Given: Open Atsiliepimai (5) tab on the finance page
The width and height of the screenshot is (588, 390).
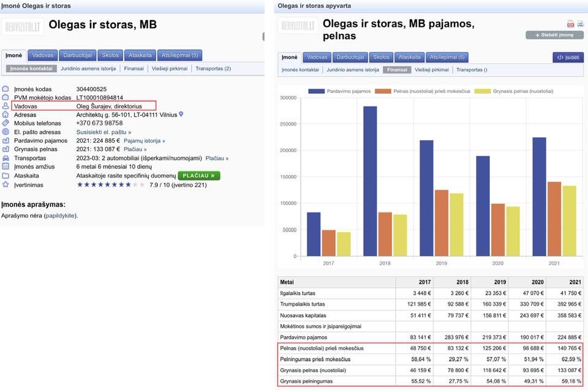Looking at the screenshot, I should 447,57.
